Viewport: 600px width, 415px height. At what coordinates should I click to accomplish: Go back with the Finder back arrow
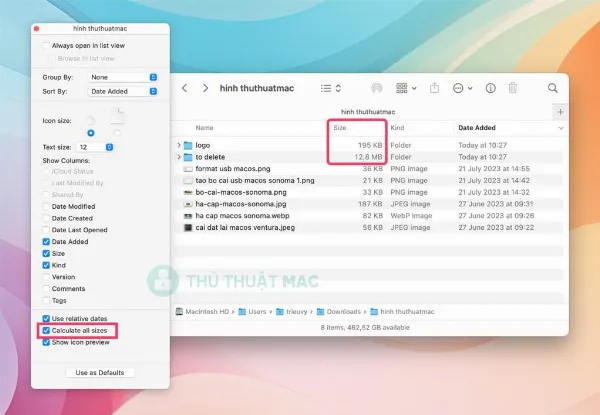(x=184, y=88)
